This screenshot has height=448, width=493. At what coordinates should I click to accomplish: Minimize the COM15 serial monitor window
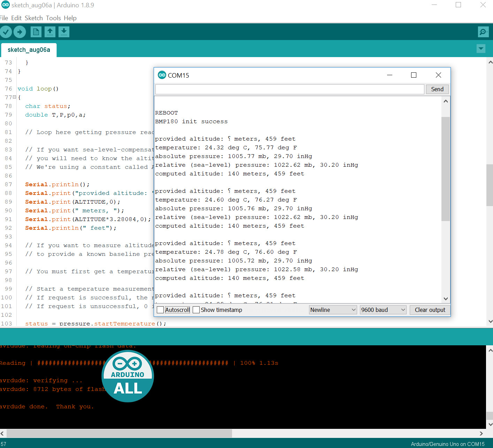tap(390, 75)
